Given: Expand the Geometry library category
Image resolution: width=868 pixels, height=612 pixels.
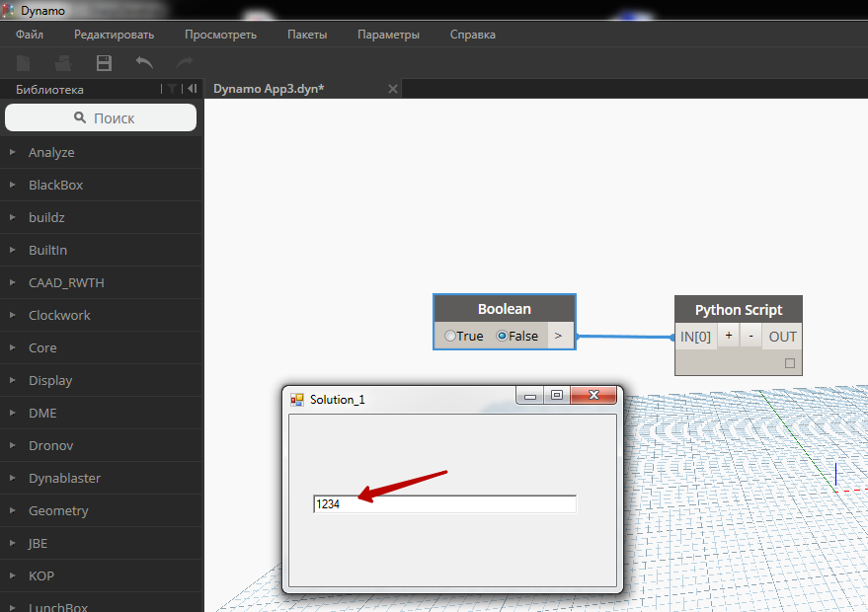Looking at the screenshot, I should [58, 511].
